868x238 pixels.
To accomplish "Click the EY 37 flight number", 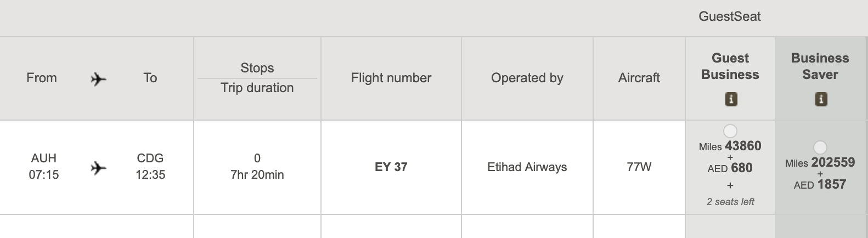I will coord(391,167).
